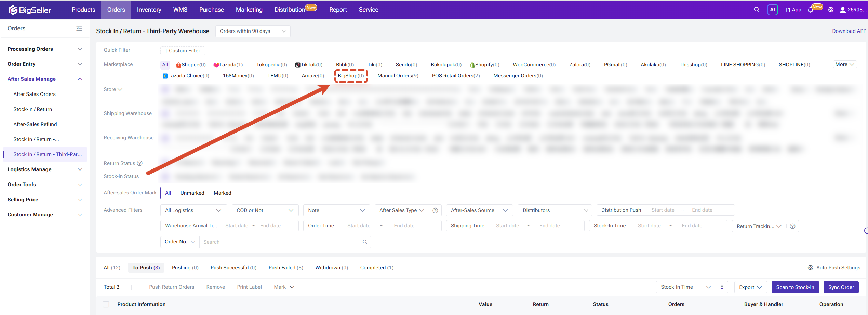Screen dimensions: 868x315
Task: Expand Logistics Manage sidebar section
Action: 45,169
